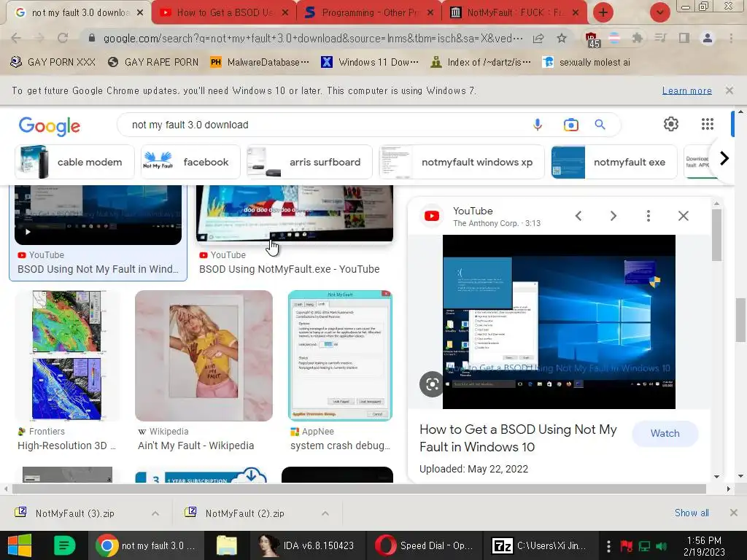Select the not my fault 3.0 download tab
747x560 pixels.
pyautogui.click(x=79, y=13)
